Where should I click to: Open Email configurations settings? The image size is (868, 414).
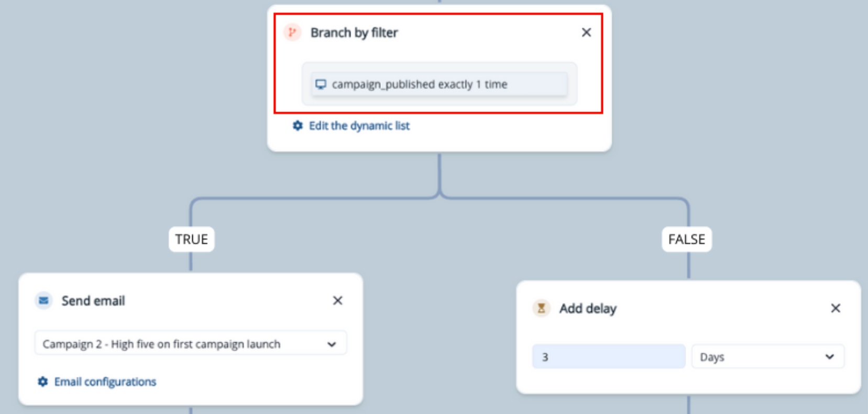pos(105,382)
